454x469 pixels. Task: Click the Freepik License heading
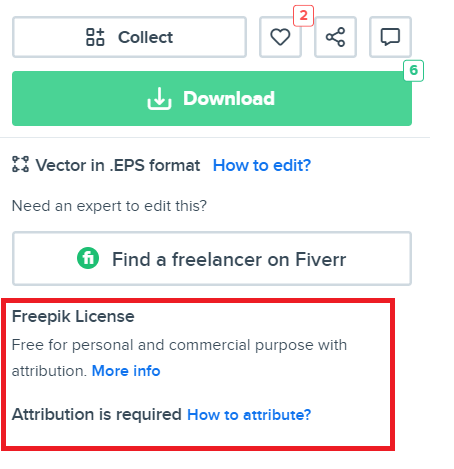pyautogui.click(x=73, y=316)
